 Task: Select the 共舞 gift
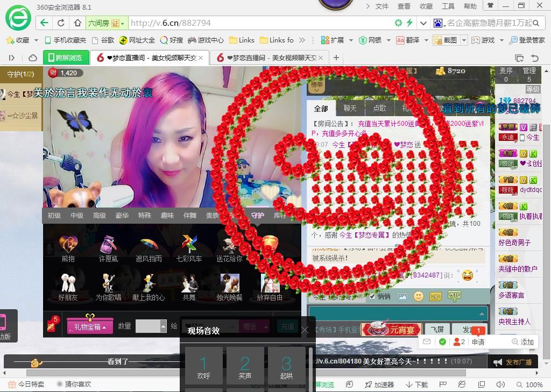189,287
